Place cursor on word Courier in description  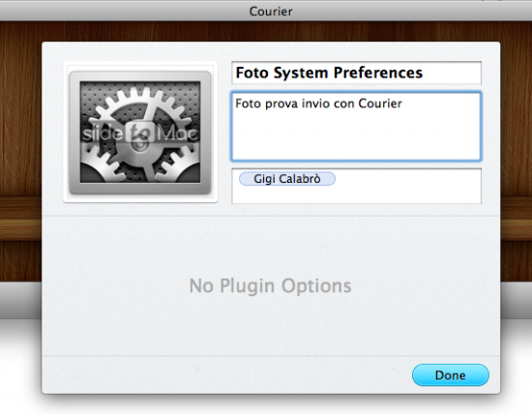click(x=380, y=103)
